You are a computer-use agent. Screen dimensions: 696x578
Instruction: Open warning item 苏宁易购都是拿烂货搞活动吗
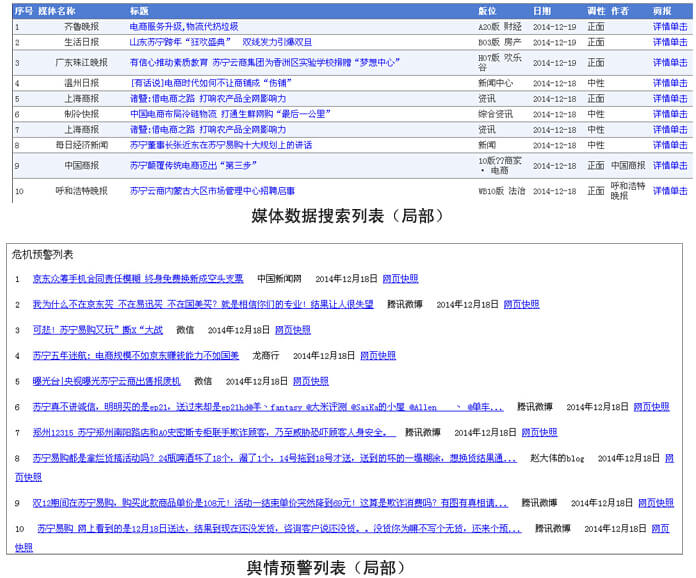point(274,458)
